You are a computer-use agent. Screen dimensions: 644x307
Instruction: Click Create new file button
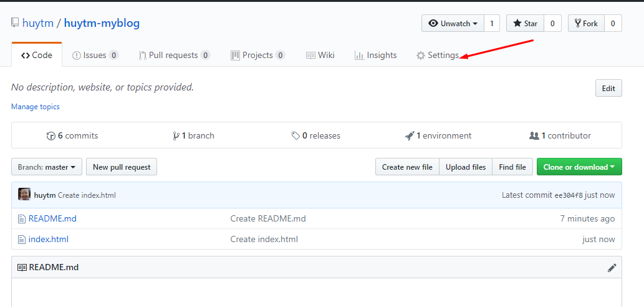point(408,167)
